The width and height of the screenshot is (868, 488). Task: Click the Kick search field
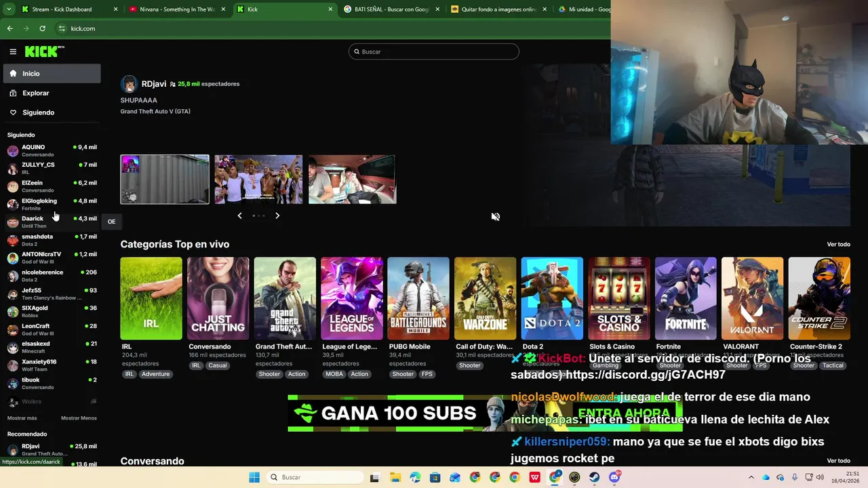coord(434,52)
